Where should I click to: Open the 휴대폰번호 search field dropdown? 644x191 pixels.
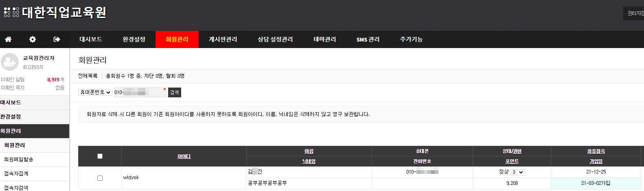tap(95, 92)
